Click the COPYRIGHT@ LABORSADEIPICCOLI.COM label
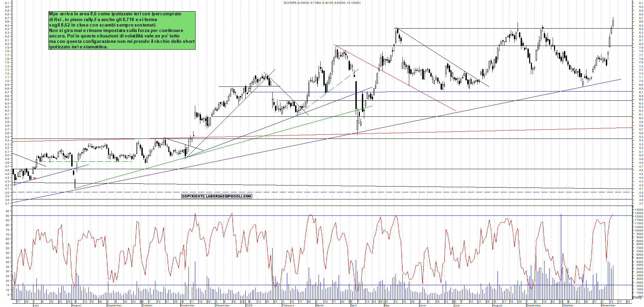The image size is (644, 307). (217, 196)
